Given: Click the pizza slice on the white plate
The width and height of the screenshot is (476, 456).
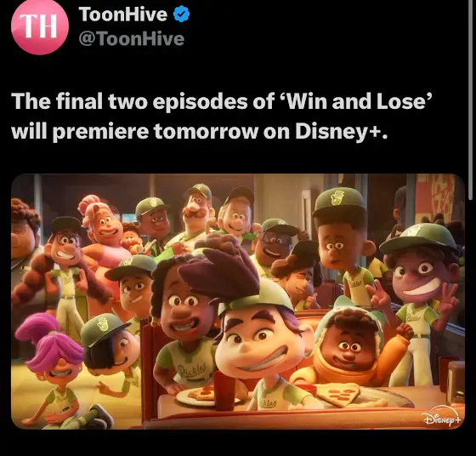Looking at the screenshot, I should tap(201, 394).
